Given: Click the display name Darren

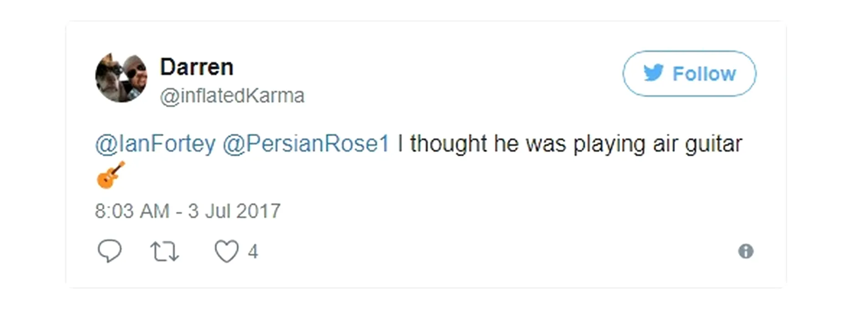Looking at the screenshot, I should (197, 67).
